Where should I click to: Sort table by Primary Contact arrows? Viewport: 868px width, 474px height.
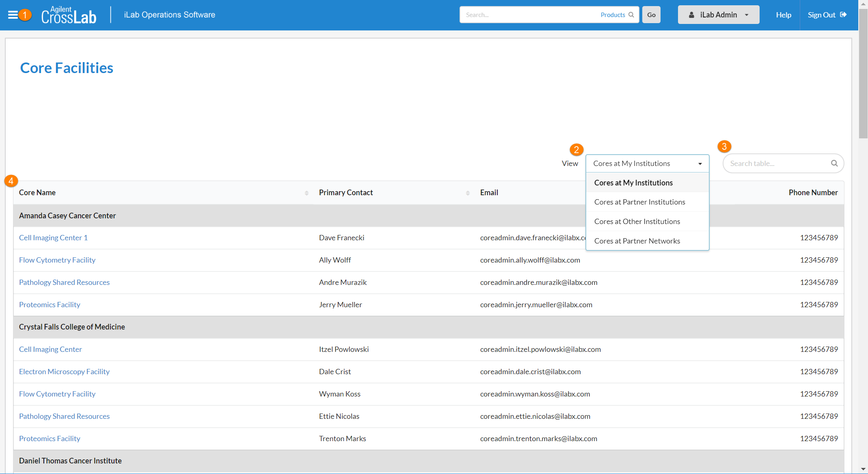click(468, 193)
